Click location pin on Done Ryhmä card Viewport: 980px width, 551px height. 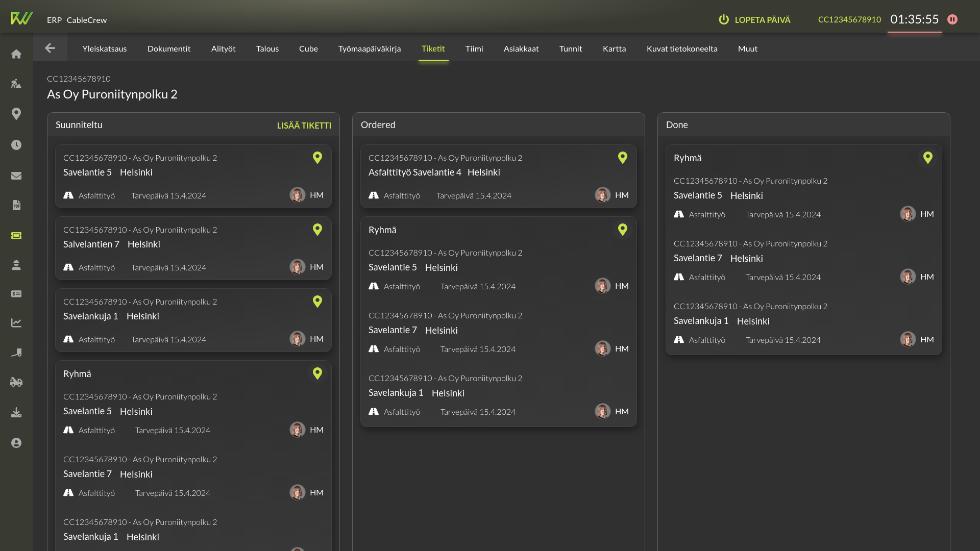pyautogui.click(x=927, y=158)
